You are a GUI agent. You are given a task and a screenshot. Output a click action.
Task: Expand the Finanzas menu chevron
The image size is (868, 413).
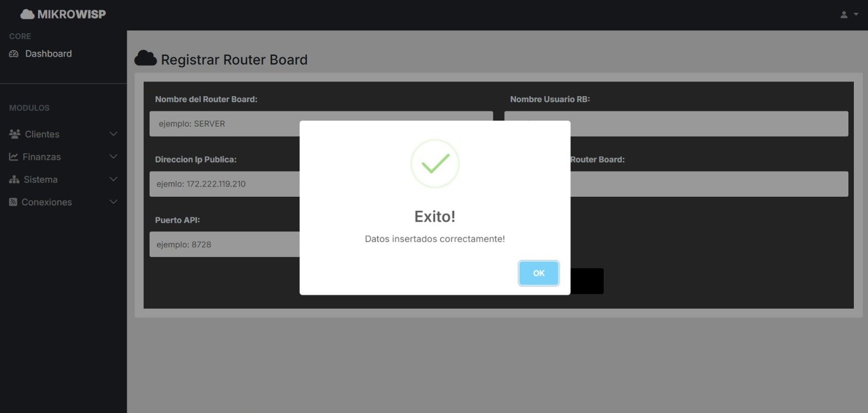(x=113, y=157)
